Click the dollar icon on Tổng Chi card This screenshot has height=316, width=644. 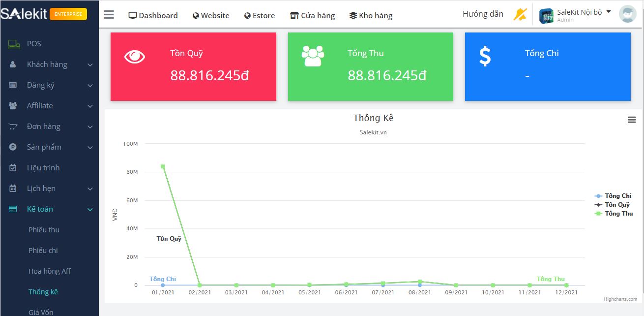tap(485, 56)
